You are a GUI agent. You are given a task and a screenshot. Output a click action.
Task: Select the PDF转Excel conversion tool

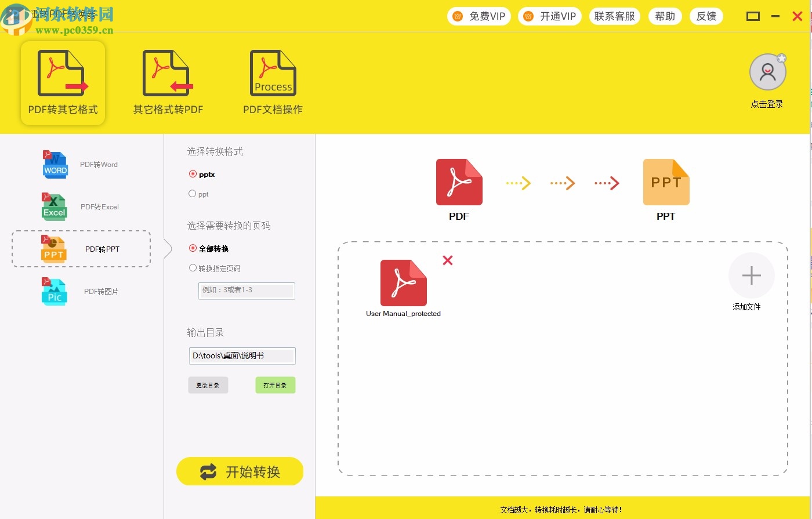pos(81,206)
